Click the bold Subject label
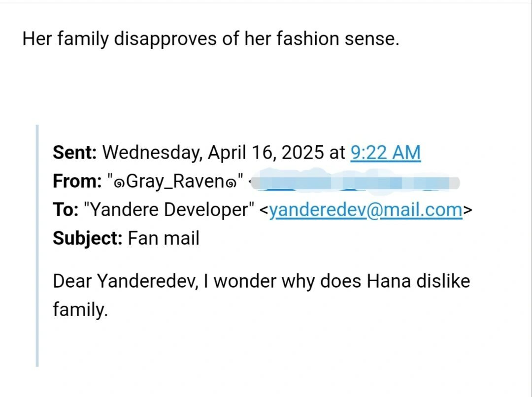Screen dimensions: 532x397 tap(88, 238)
